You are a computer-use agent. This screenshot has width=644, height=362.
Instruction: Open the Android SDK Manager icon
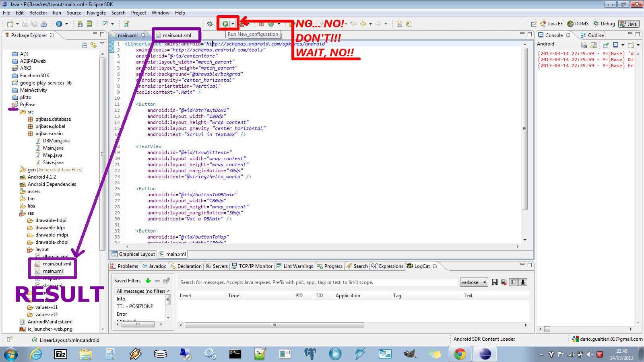tap(80, 24)
